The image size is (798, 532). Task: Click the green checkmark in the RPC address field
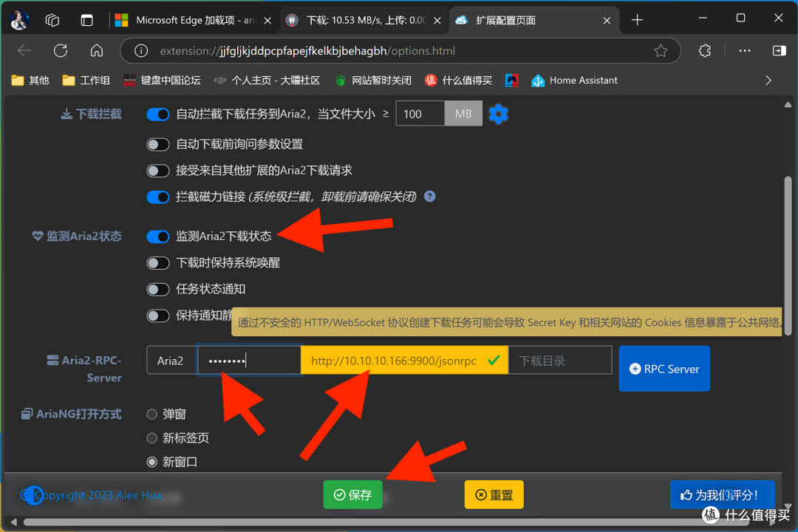494,361
